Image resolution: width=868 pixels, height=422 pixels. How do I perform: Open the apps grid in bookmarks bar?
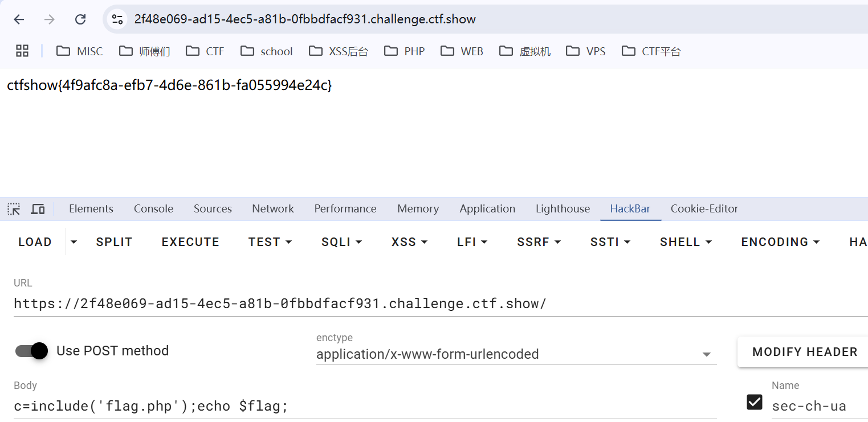coord(22,51)
